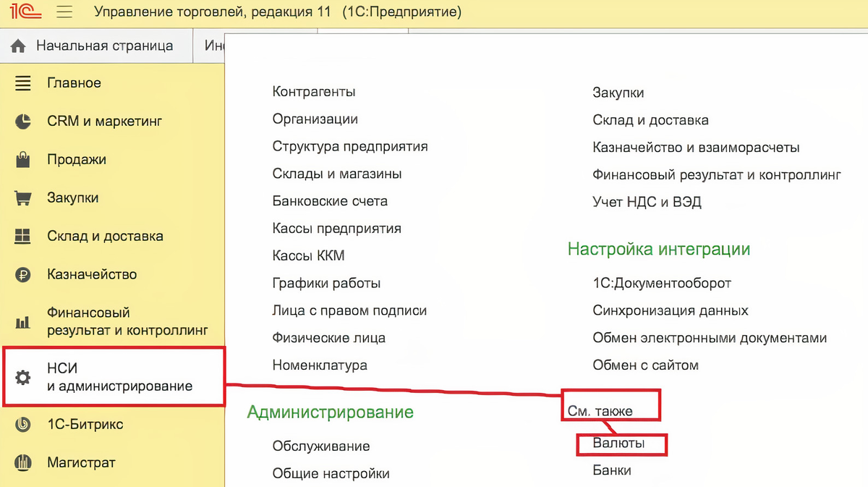Open Физические лица link

(329, 338)
